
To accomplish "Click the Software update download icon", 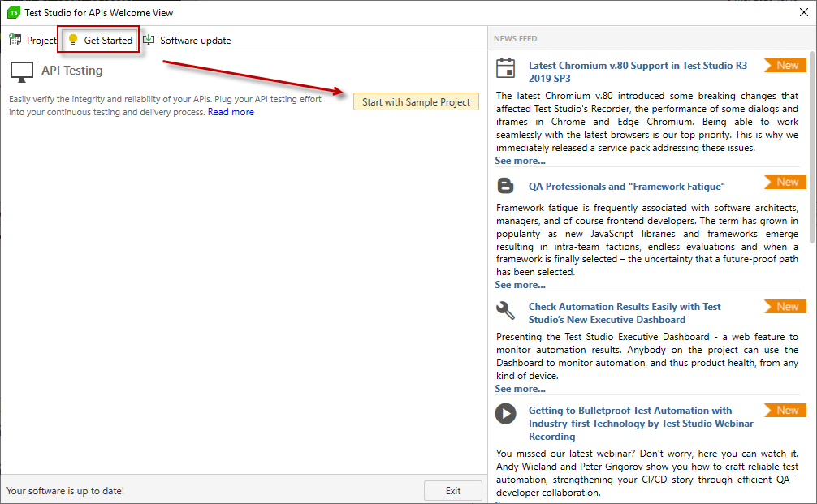I will coord(149,40).
